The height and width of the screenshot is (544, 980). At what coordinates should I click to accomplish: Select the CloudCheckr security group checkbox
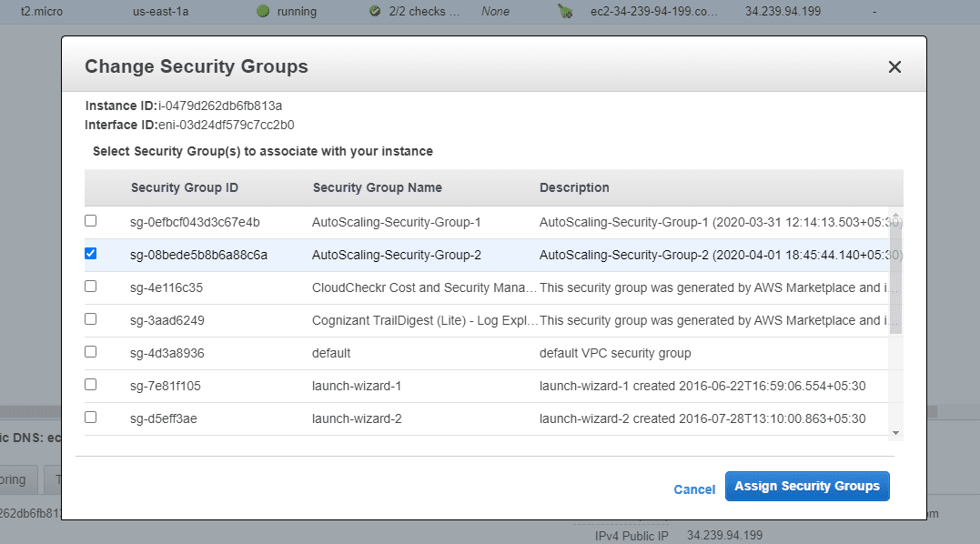pyautogui.click(x=90, y=286)
